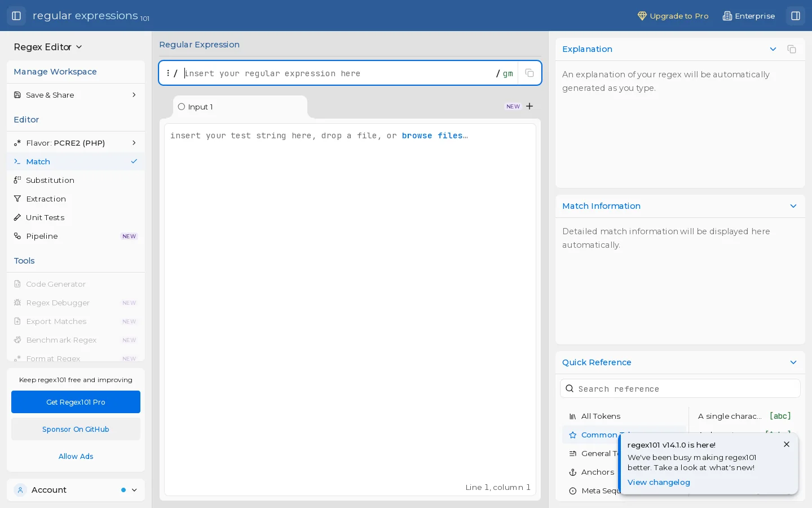The image size is (812, 508).
Task: Toggle the left sidebar panel icon
Action: click(x=16, y=16)
